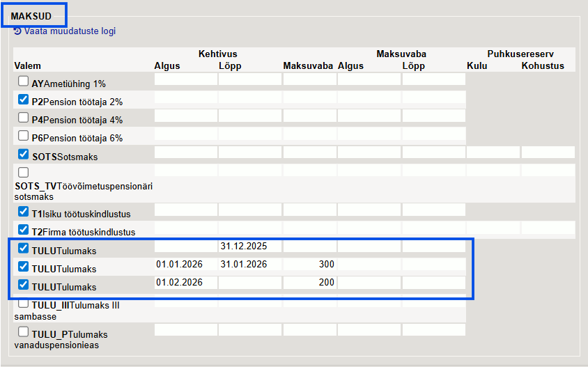This screenshot has width=588, height=367.
Task: Enable the AY Ametiühing 1% checkbox
Action: [24, 81]
